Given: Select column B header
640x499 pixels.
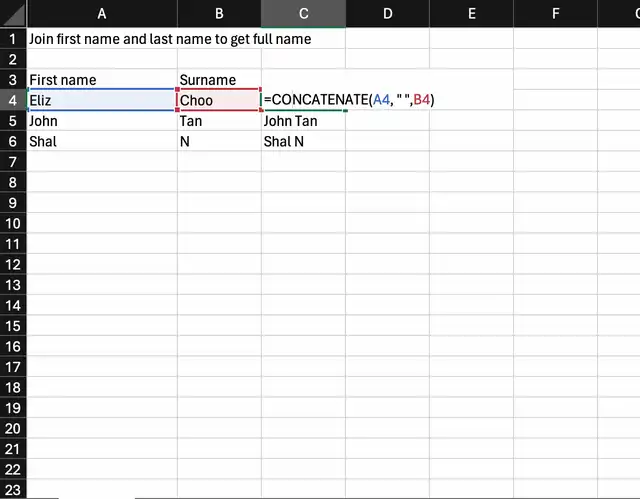Looking at the screenshot, I should click(219, 13).
